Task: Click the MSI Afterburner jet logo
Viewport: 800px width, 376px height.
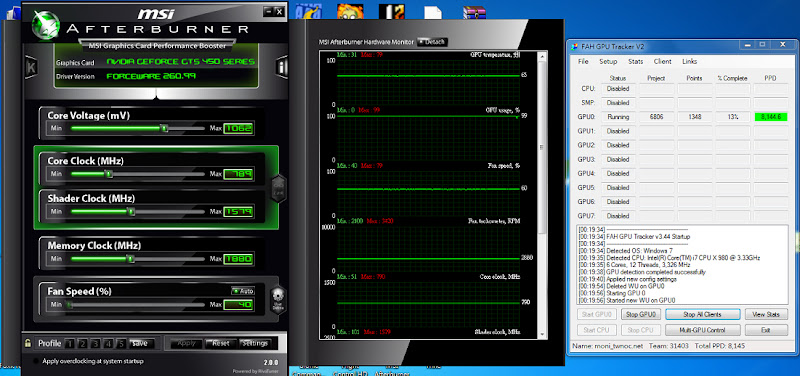Action: point(46,24)
